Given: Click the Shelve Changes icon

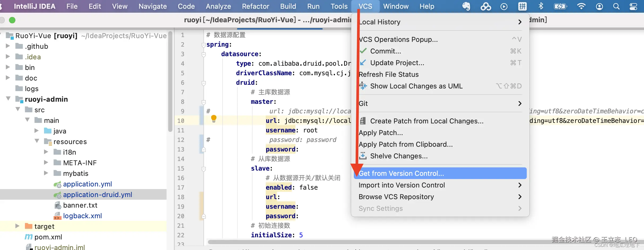Looking at the screenshot, I should point(363,156).
